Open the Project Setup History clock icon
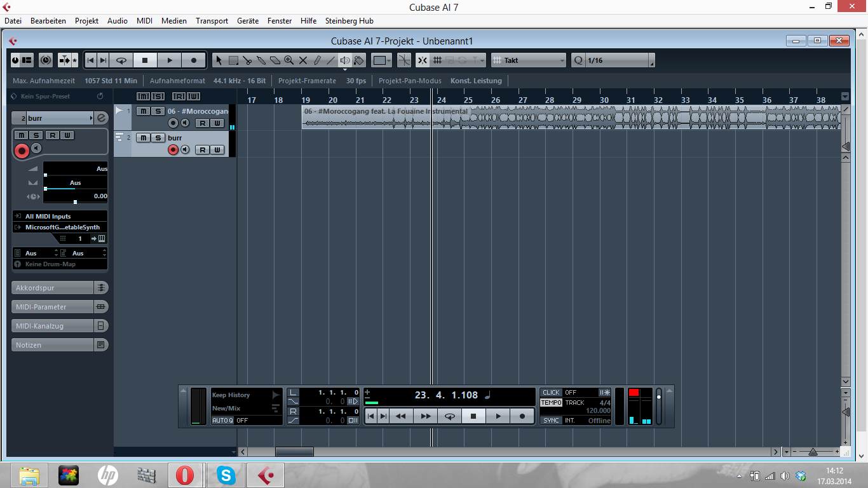Screen dimensions: 868x488 46,60
